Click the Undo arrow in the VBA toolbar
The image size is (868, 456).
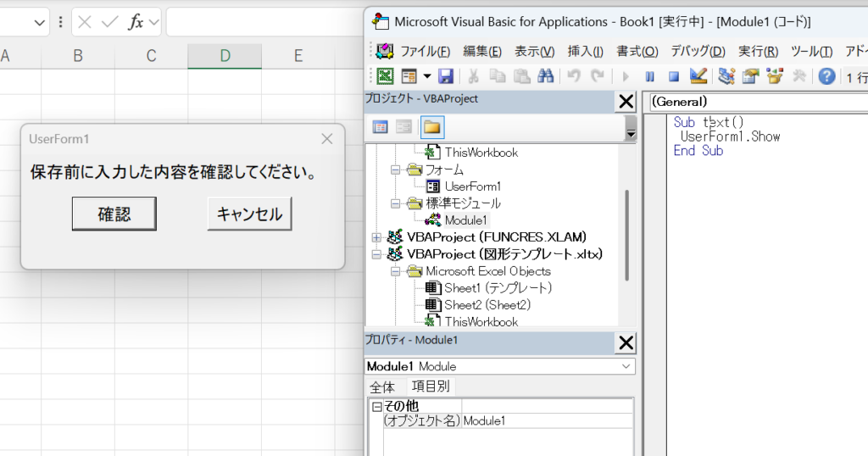[x=574, y=75]
